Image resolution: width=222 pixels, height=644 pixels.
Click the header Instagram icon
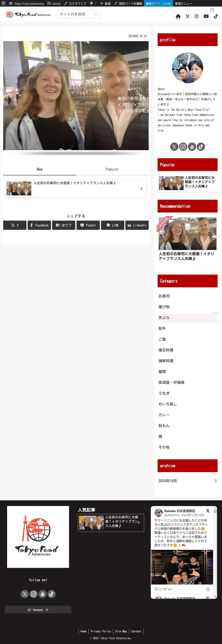click(x=196, y=16)
